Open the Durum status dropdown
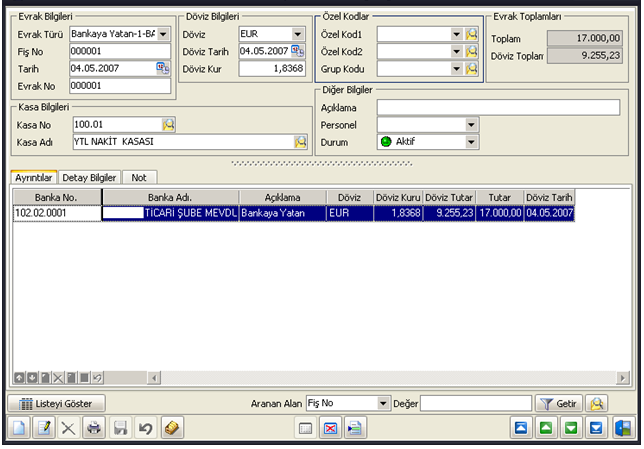The width and height of the screenshot is (644, 449). point(471,142)
